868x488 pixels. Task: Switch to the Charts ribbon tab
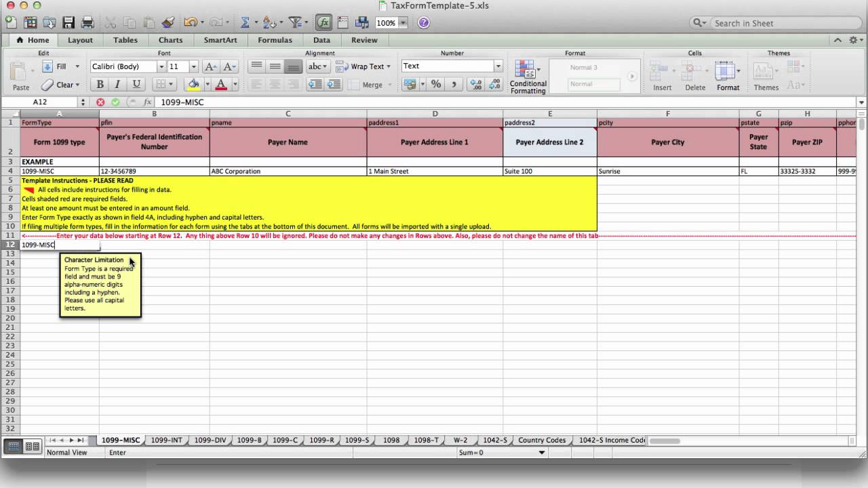pos(170,40)
